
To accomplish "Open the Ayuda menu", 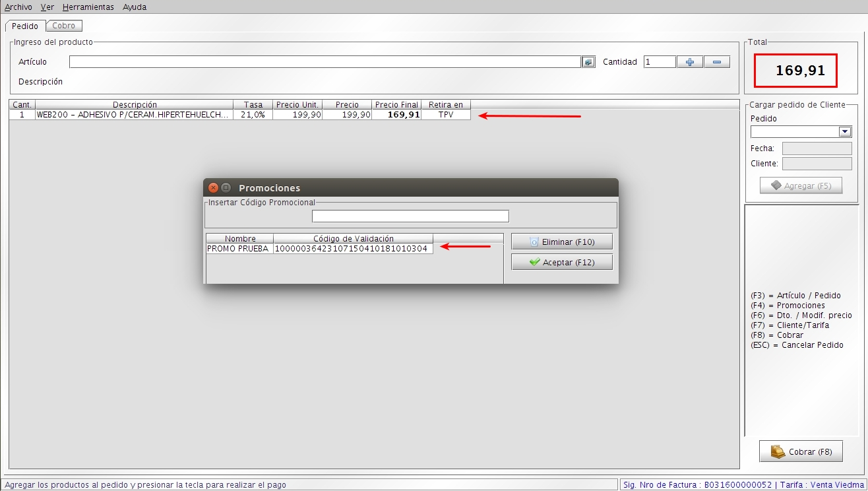I will coord(135,7).
